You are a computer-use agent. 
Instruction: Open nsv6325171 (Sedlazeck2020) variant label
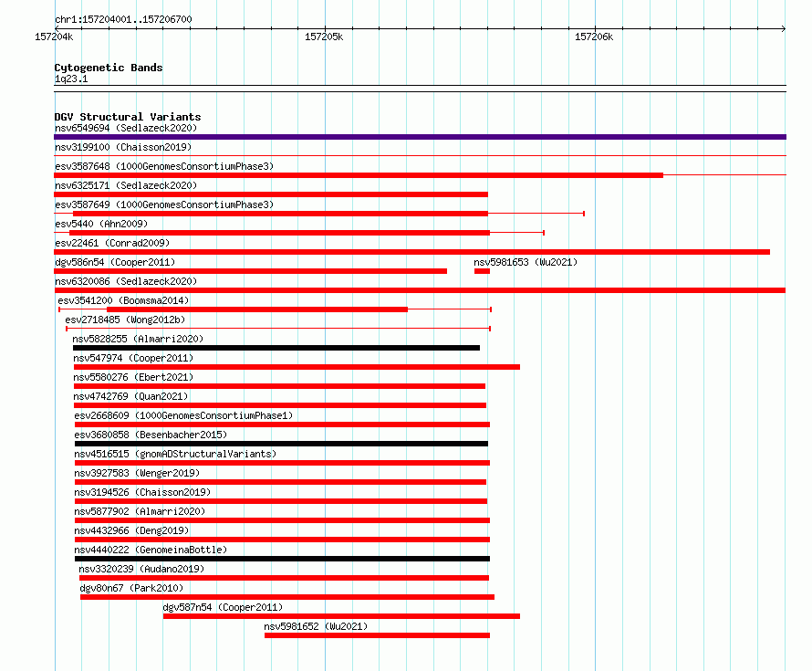point(126,185)
